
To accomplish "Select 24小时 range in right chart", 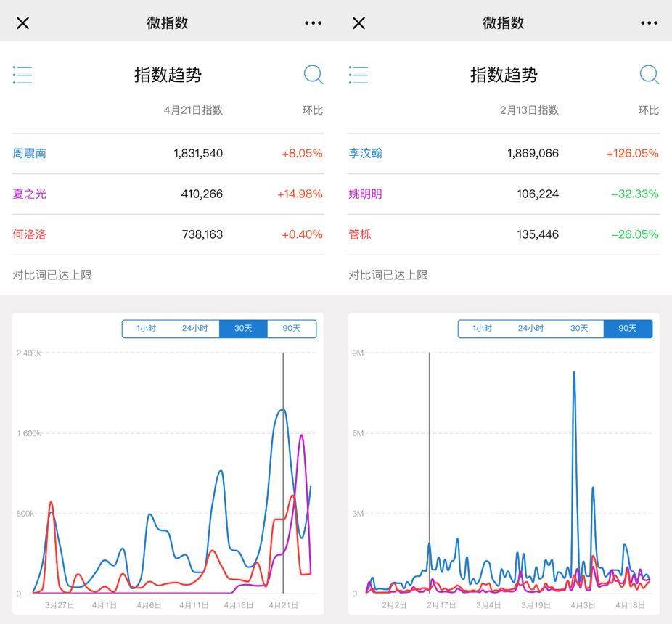I will click(530, 328).
